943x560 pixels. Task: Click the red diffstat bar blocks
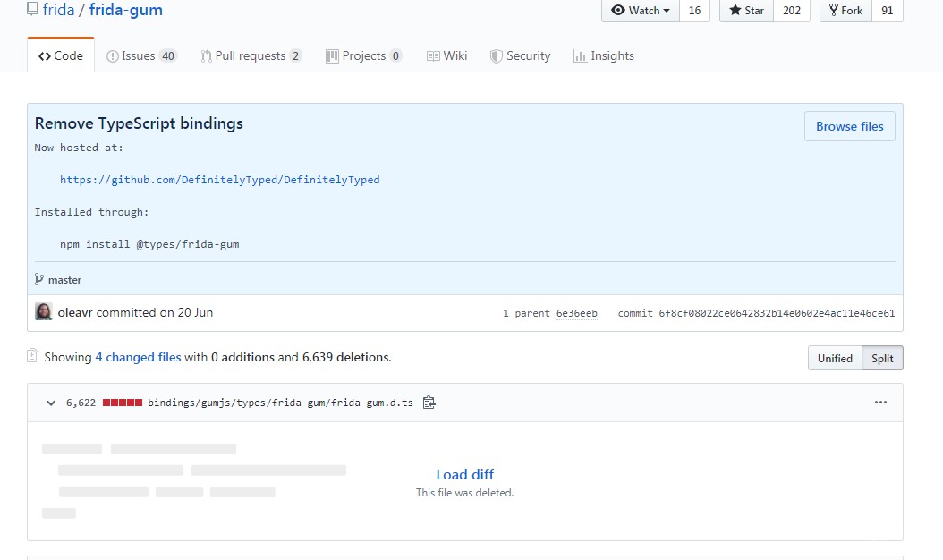tap(123, 403)
